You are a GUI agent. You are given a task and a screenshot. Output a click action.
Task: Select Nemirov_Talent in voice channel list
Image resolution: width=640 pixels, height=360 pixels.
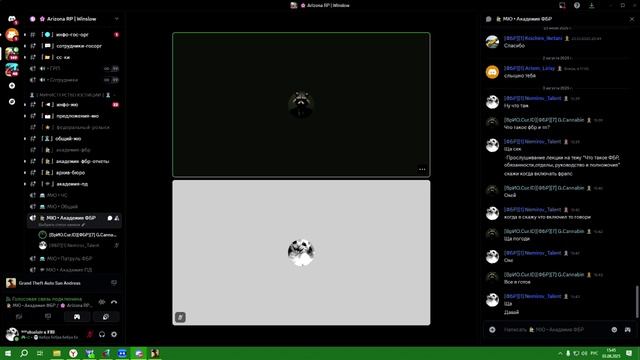(78, 246)
